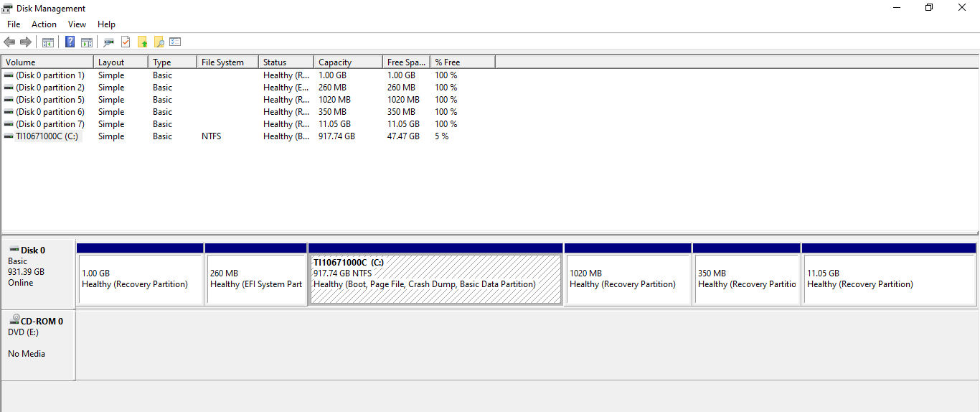Click the Rescan/connect disk drive toolbar icon
This screenshot has height=412, width=980.
(x=109, y=42)
